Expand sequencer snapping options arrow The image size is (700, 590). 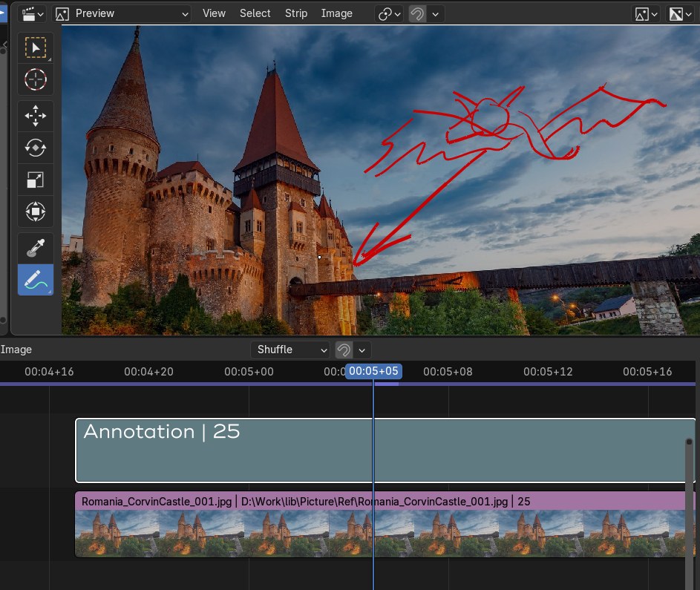click(x=362, y=350)
